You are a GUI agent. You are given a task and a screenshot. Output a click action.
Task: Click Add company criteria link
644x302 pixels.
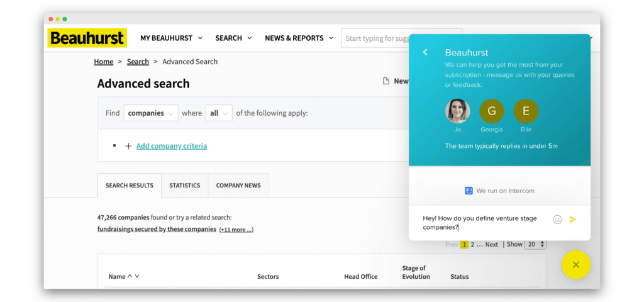click(x=172, y=146)
